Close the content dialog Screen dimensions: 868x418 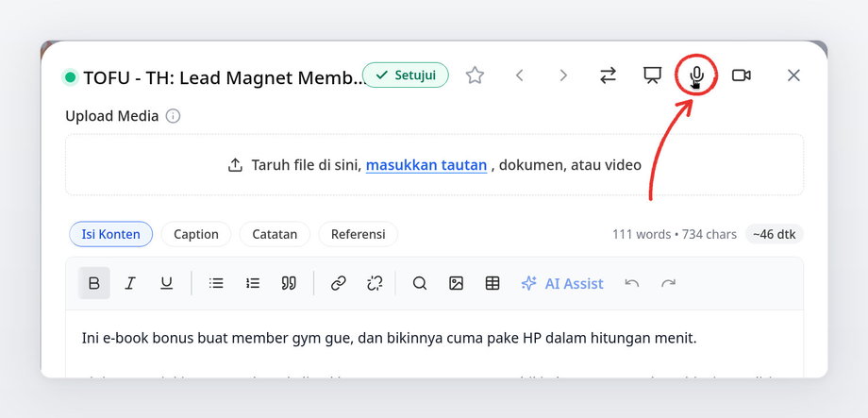pos(793,75)
